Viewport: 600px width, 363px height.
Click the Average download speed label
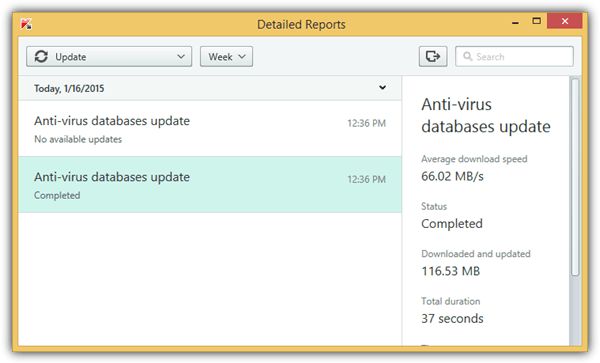(474, 159)
